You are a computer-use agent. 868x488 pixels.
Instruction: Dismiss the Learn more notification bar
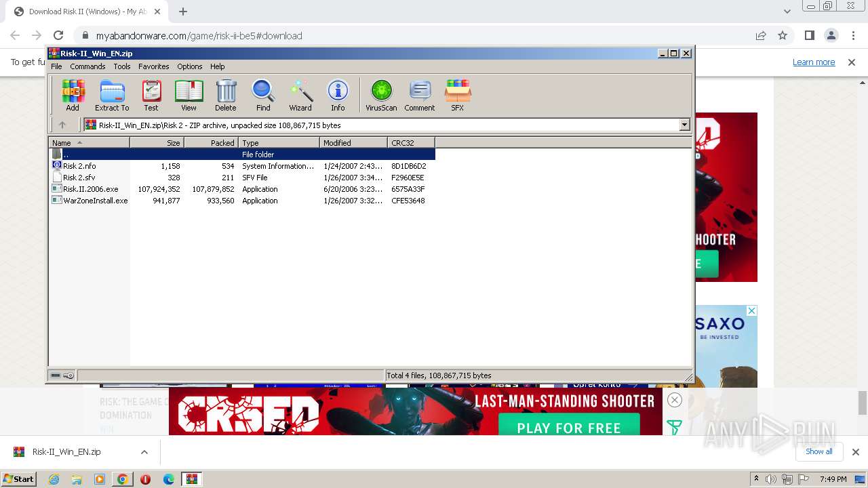click(x=852, y=62)
